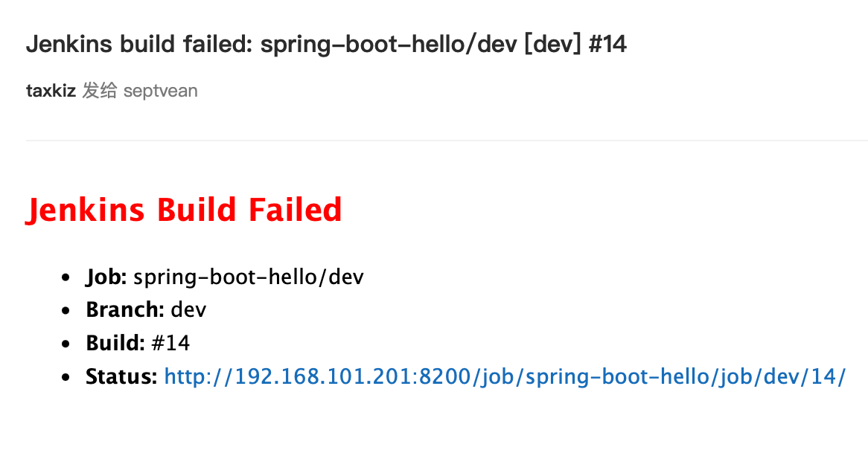Click the horizontal divider under the header
Image resolution: width=868 pixels, height=476 pixels.
(x=447, y=140)
